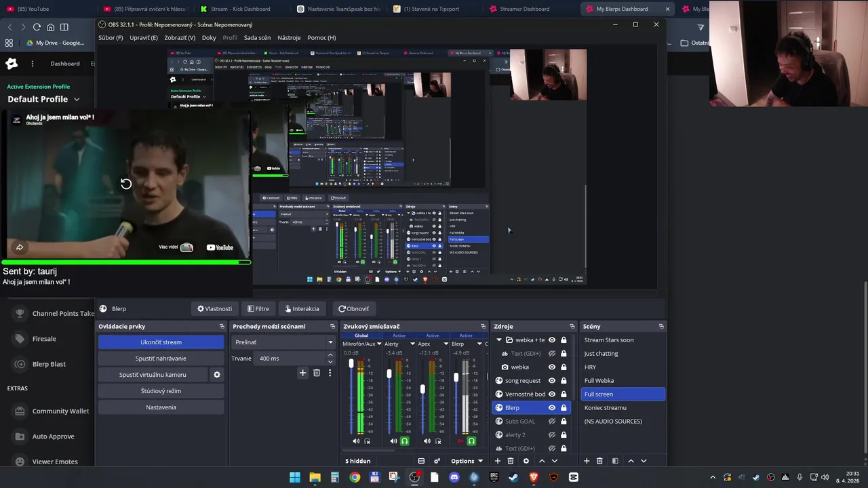Open Chrome from the taskbar
Viewport: 868px width, 488px height.
[x=355, y=477]
